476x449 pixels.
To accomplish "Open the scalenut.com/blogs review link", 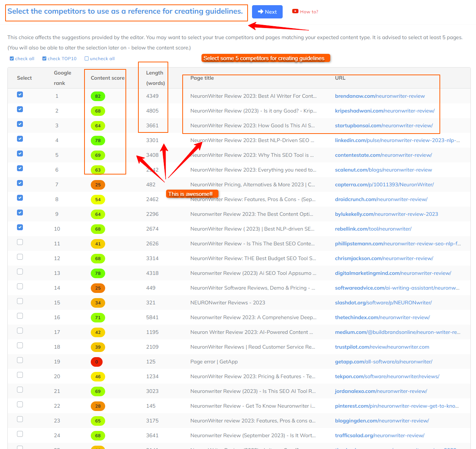I will pyautogui.click(x=383, y=170).
